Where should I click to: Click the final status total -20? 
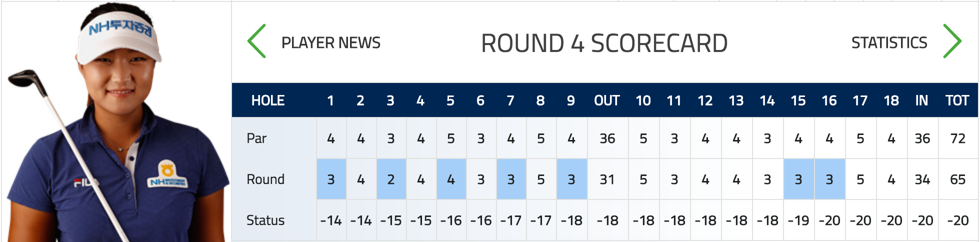958,220
